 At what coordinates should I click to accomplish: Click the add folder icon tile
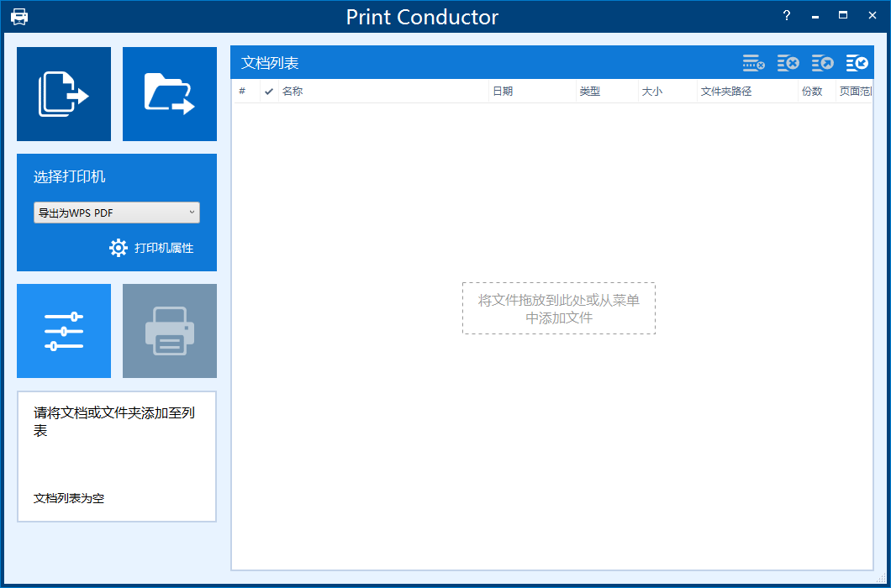click(x=169, y=94)
